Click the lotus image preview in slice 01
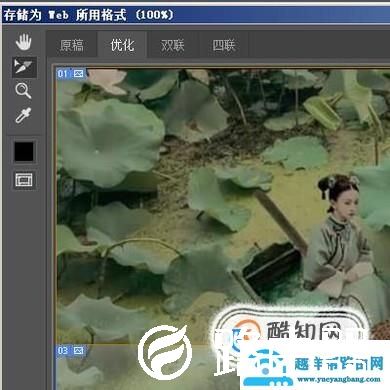390x390 pixels. coord(223,206)
